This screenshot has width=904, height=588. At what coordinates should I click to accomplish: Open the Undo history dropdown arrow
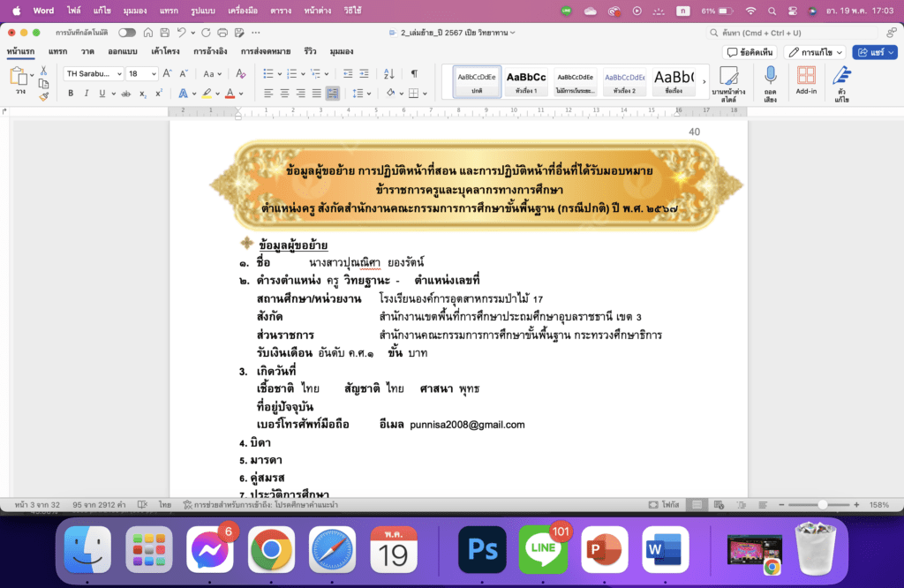[192, 33]
